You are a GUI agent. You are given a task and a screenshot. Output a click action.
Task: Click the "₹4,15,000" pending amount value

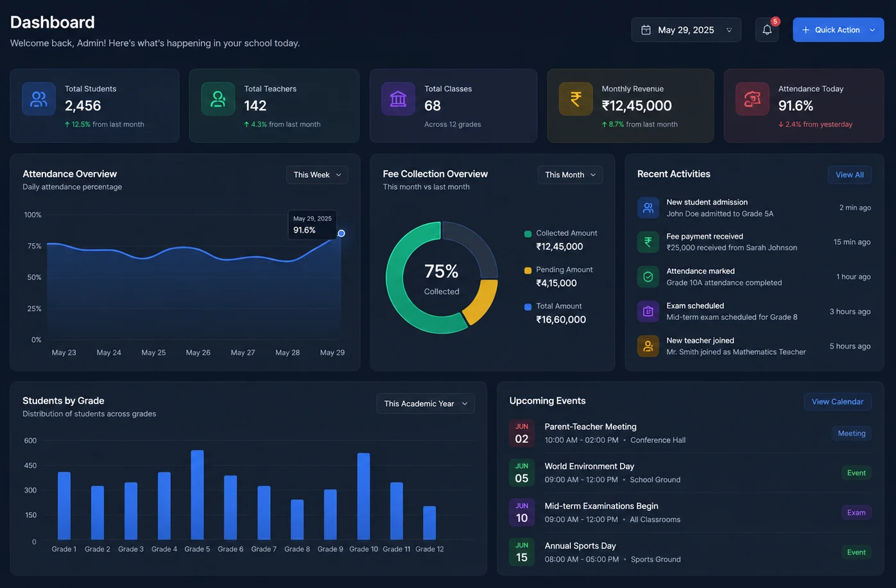tap(556, 283)
